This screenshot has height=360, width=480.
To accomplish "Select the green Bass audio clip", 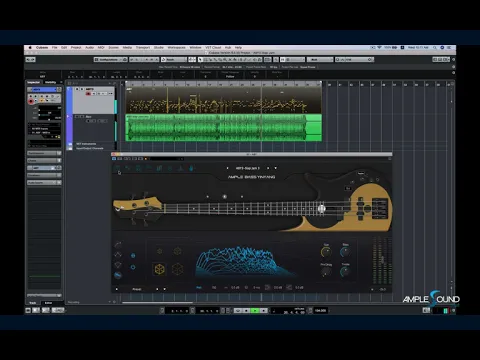I will tap(223, 128).
